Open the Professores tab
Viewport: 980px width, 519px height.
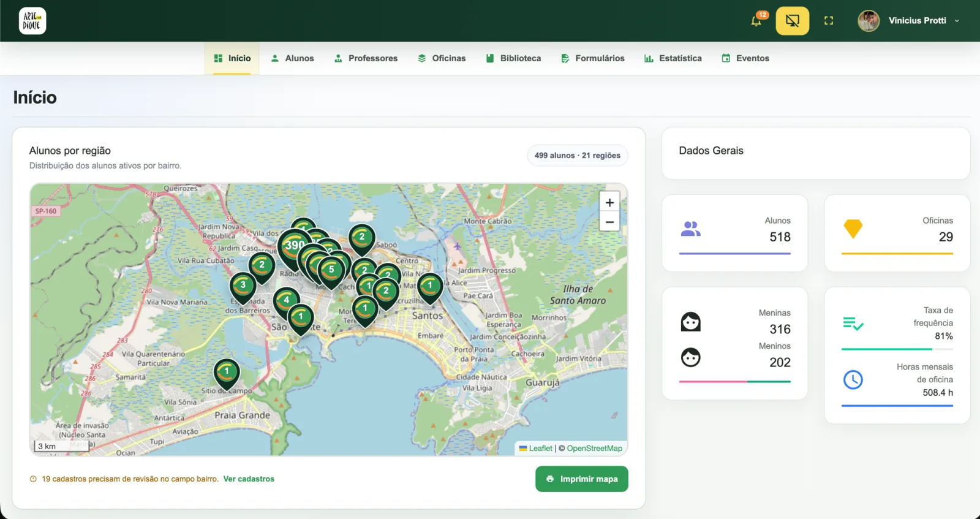click(366, 58)
